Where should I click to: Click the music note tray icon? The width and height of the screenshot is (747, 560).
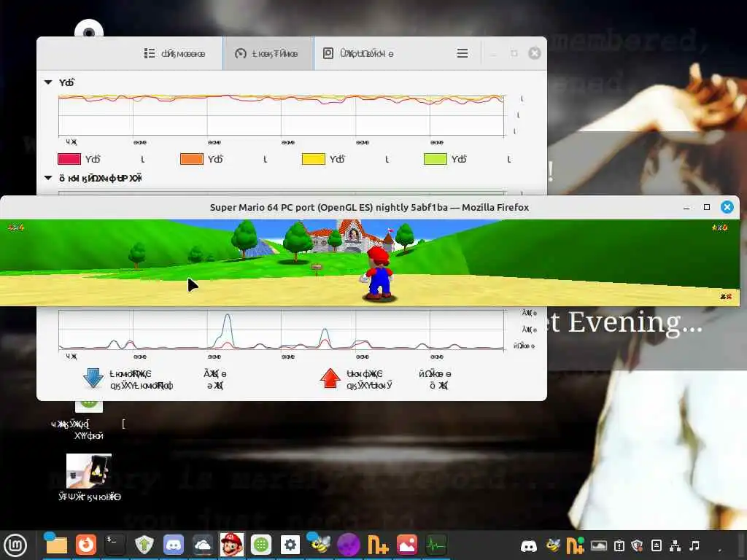click(694, 545)
